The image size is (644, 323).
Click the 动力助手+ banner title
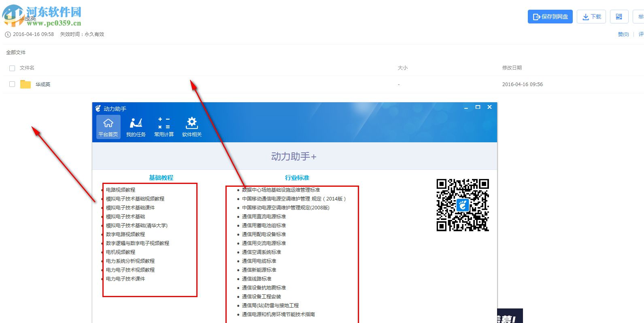[x=294, y=156]
